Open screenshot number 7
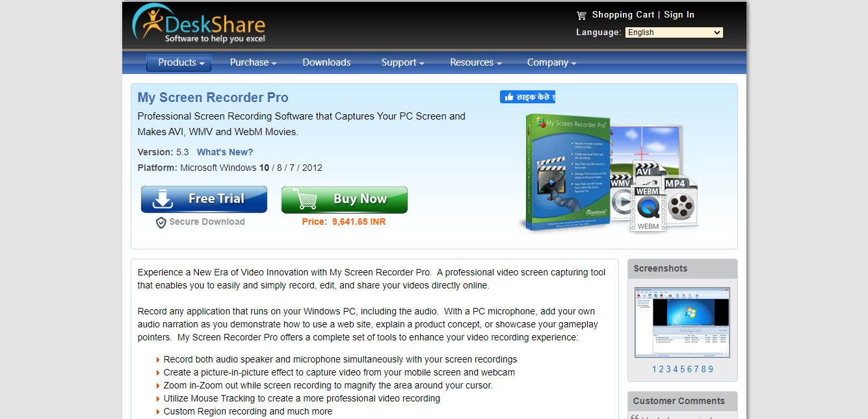The image size is (868, 419). coord(696,369)
